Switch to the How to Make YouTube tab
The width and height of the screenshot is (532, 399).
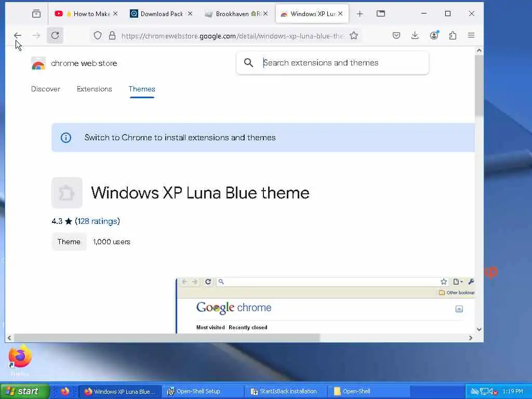(86, 14)
